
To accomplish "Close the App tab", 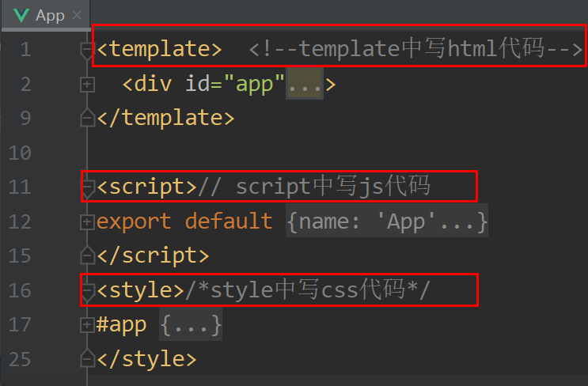I will [x=77, y=15].
